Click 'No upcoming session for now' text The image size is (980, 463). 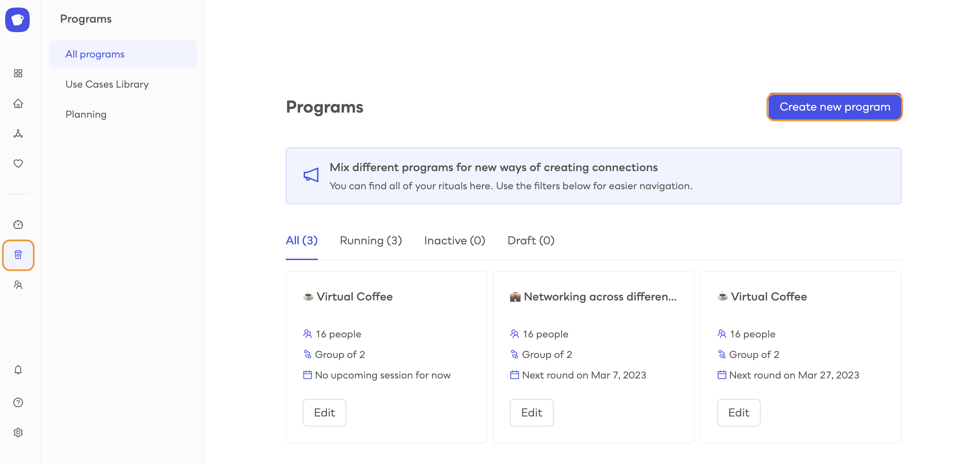click(383, 375)
